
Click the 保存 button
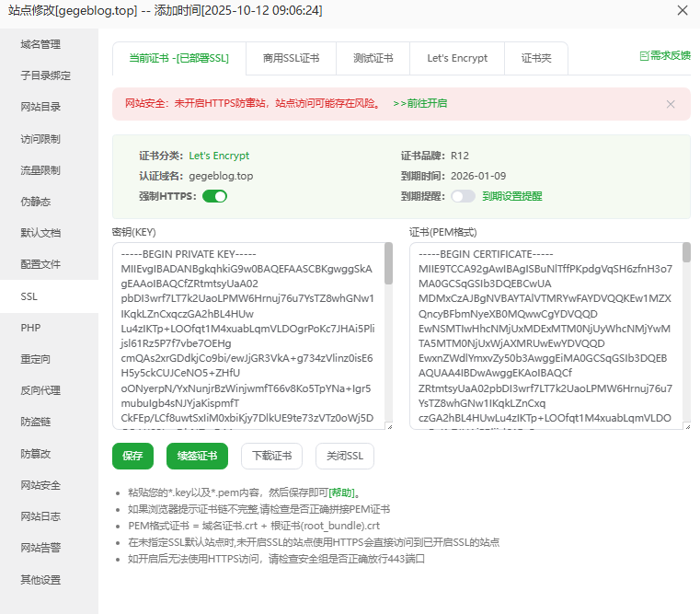point(132,456)
